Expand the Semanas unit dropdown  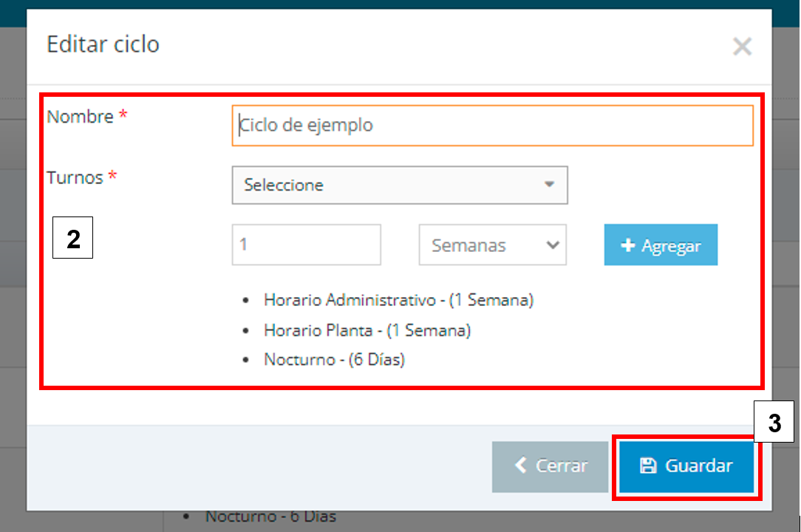click(492, 245)
